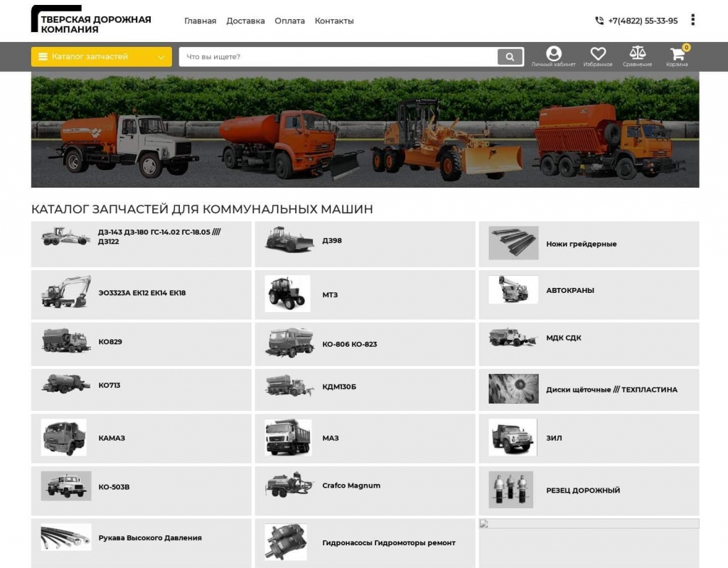Image resolution: width=728 pixels, height=568 pixels.
Task: Click the Тверская Дорожная Компания logo
Action: [x=91, y=20]
